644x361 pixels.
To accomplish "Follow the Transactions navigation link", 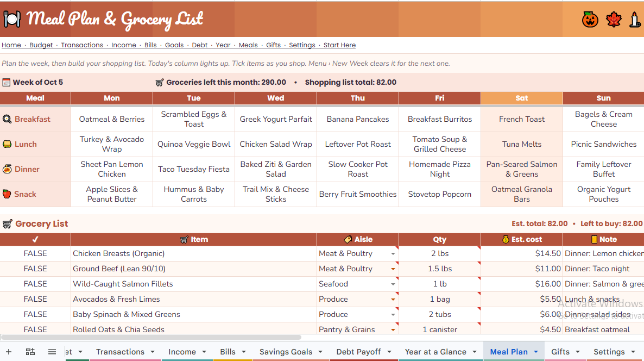I will point(82,45).
